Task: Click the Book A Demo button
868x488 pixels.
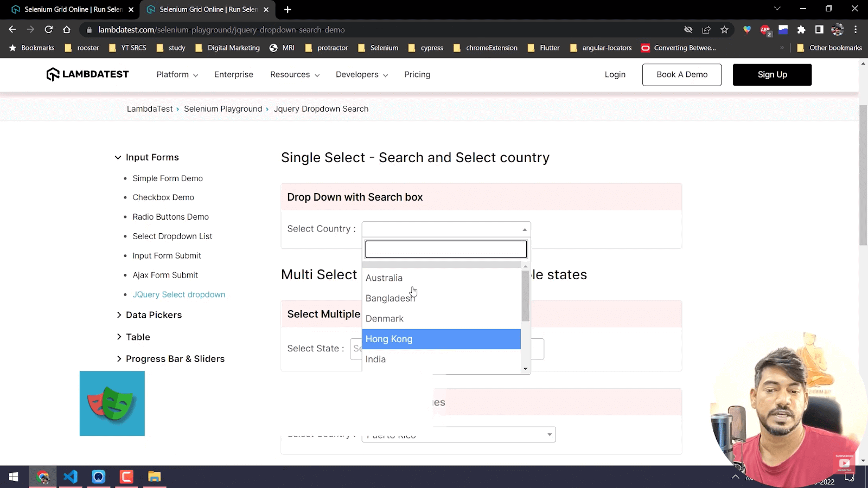Action: (682, 74)
